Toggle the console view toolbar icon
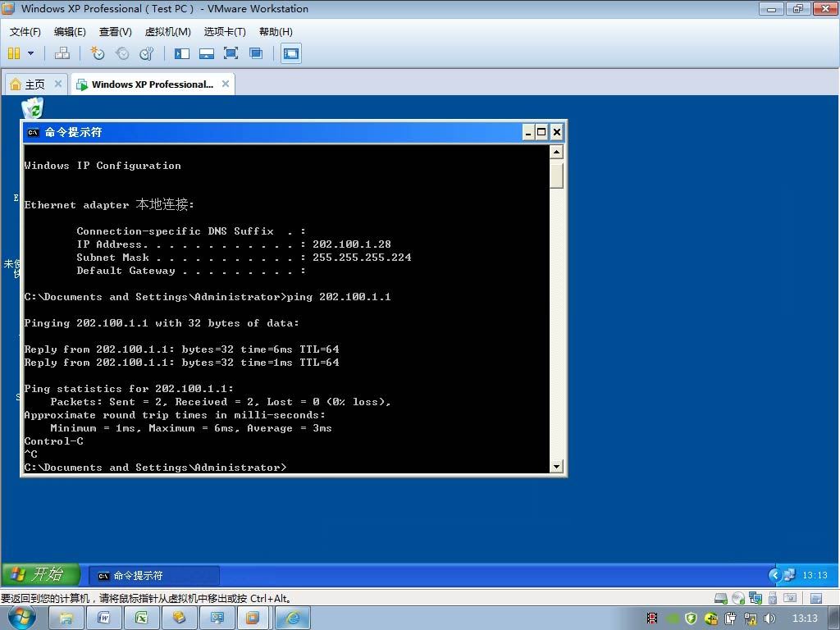The width and height of the screenshot is (840, 630). (291, 53)
